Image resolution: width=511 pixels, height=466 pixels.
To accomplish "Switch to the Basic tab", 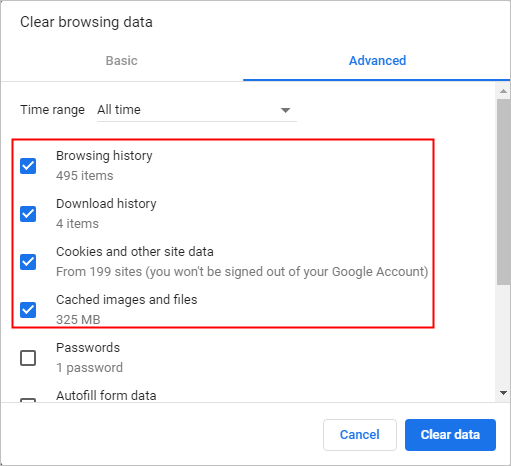I will coord(122,61).
